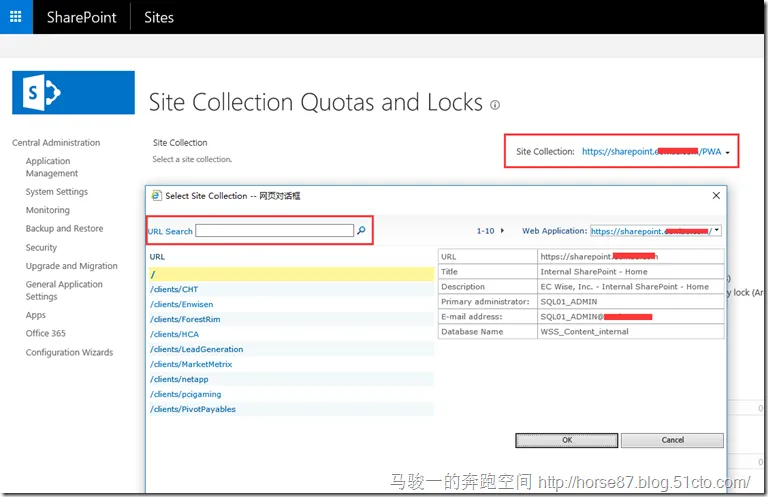Choose the /clients/ForestRim entry
The image size is (768, 497).
(184, 320)
